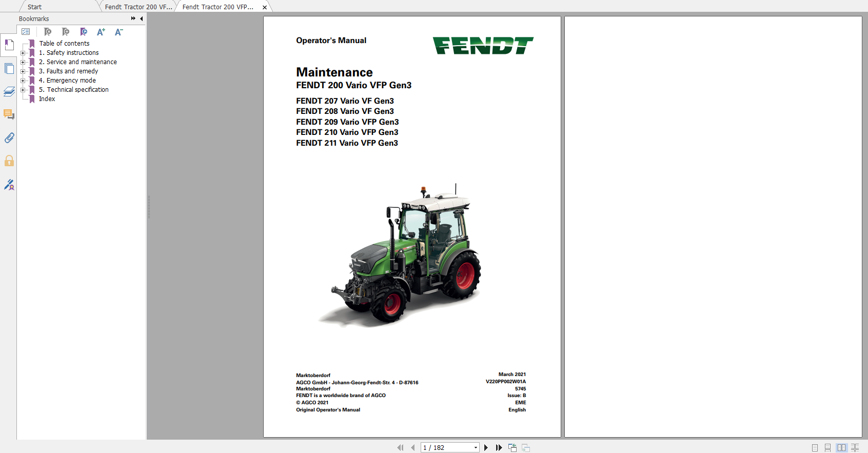Jump to the last page
This screenshot has width=868, height=453.
click(499, 447)
